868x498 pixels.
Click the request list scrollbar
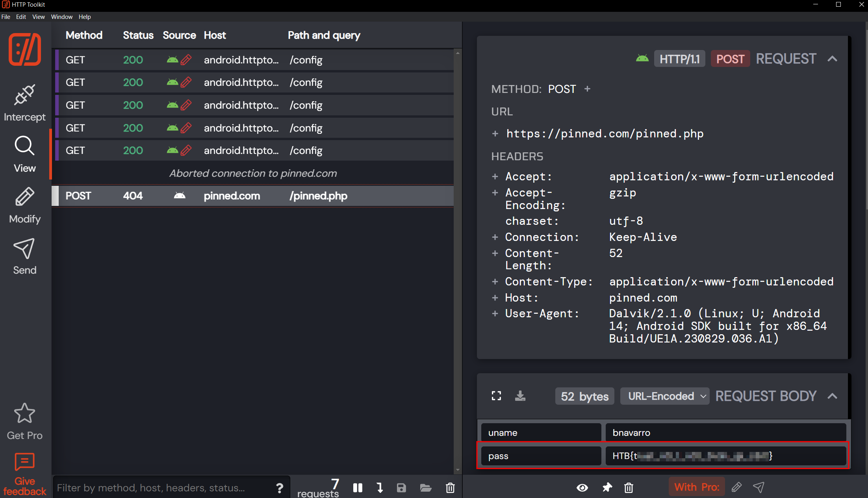[458, 261]
